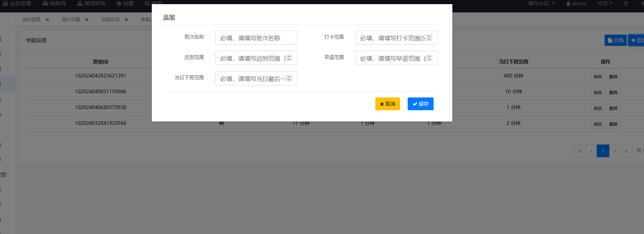Click the 早退范围 input field
Image resolution: width=644 pixels, height=234 pixels.
(396, 58)
